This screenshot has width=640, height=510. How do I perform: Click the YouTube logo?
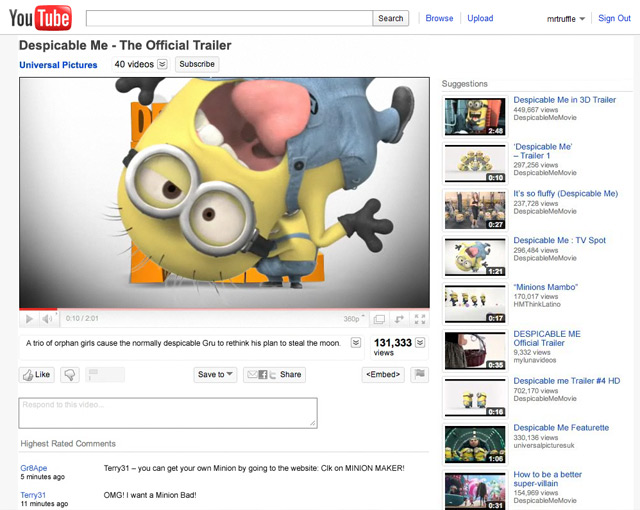point(40,18)
